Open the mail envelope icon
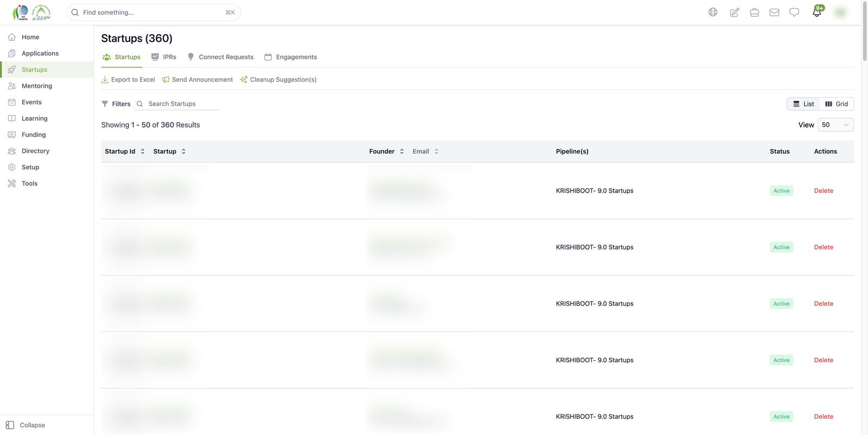This screenshot has height=435, width=868. pyautogui.click(x=774, y=12)
